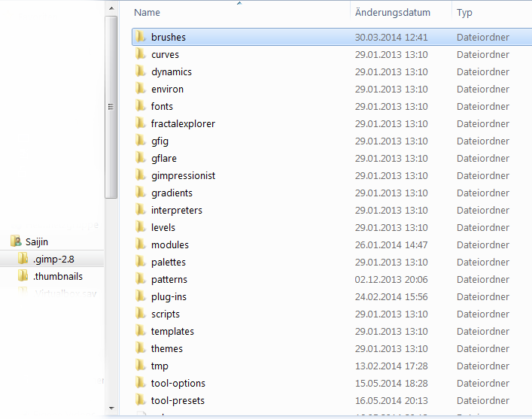
Task: Select the fractalexplorer folder name
Action: click(183, 124)
